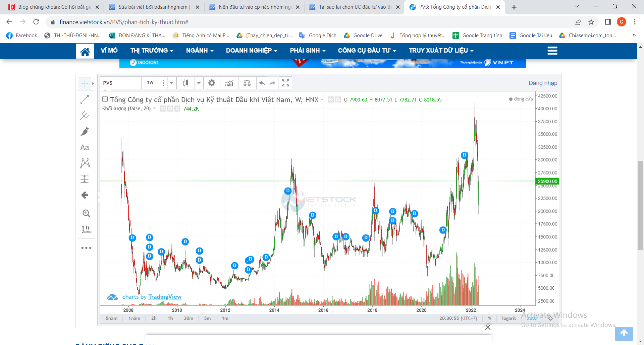The image size is (644, 345).
Task: Switch to the Tại sao lại chọn IJC tab
Action: pos(355,7)
